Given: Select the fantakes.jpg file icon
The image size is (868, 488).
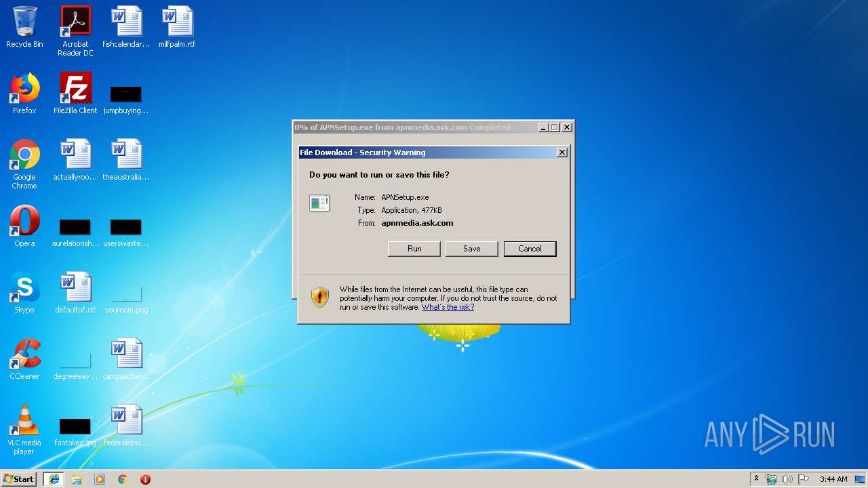Looking at the screenshot, I should [75, 432].
